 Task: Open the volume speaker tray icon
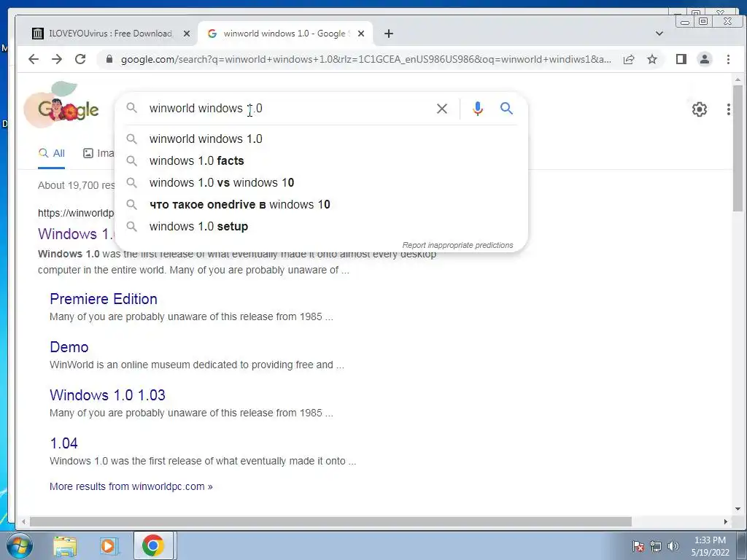[673, 546]
